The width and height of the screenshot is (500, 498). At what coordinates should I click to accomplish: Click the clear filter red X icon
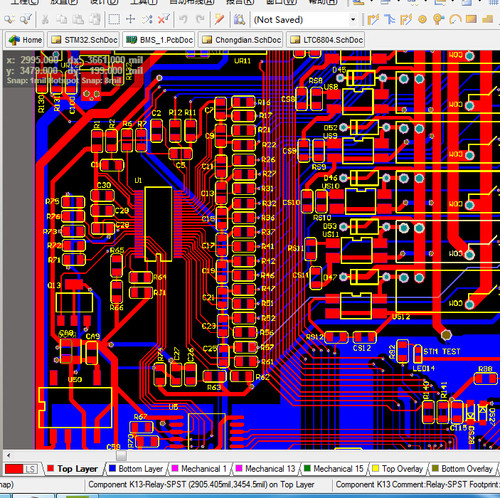tap(163, 19)
